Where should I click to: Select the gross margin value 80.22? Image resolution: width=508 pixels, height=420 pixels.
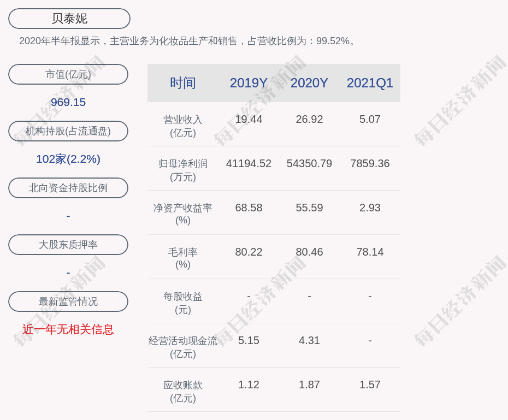249,252
